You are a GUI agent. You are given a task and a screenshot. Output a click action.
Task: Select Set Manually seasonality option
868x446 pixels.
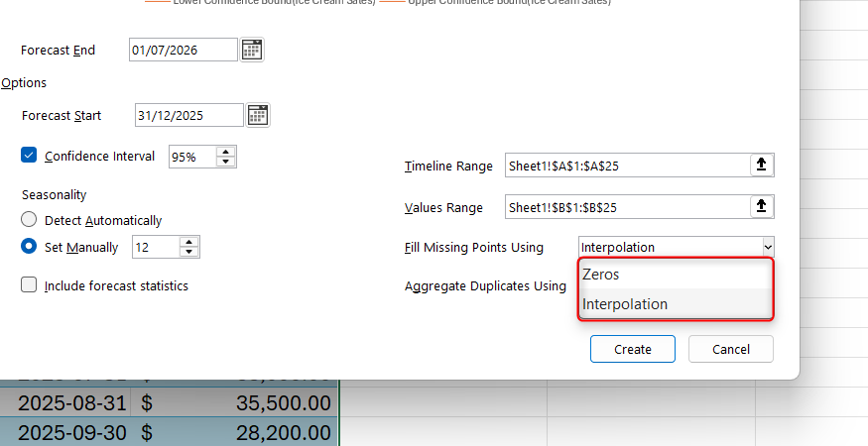coord(29,246)
